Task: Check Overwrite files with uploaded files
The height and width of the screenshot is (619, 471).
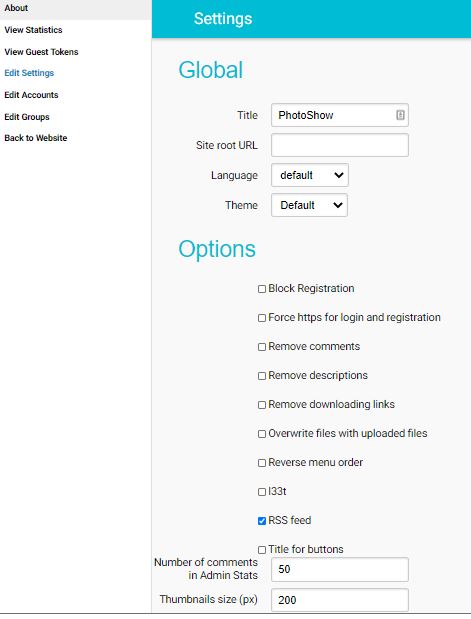Action: coord(262,434)
